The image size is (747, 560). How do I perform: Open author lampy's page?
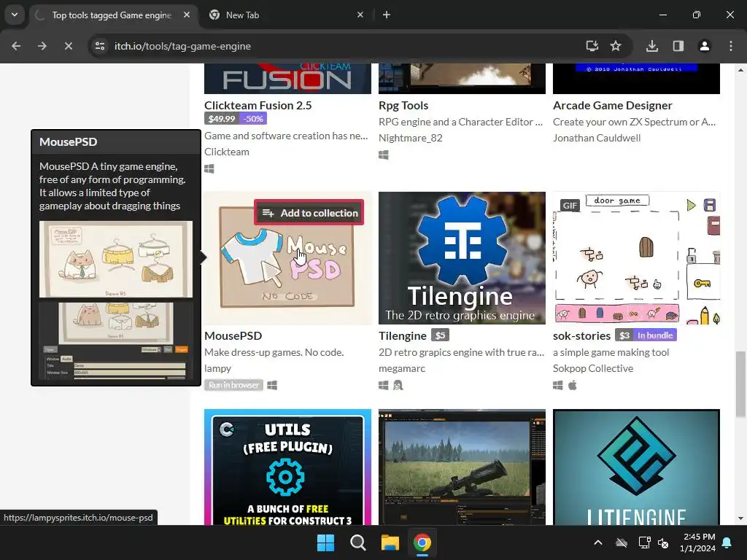coord(217,368)
